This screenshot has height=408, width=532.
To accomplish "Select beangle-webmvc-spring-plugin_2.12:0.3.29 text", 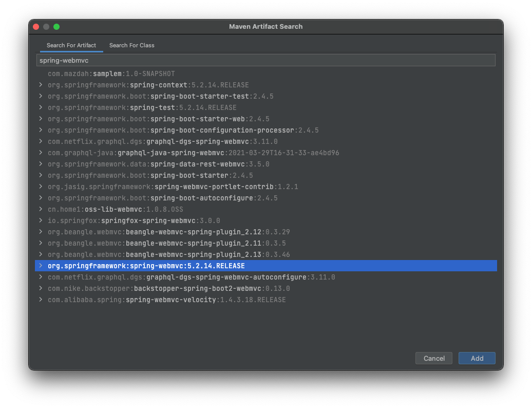I will point(169,232).
